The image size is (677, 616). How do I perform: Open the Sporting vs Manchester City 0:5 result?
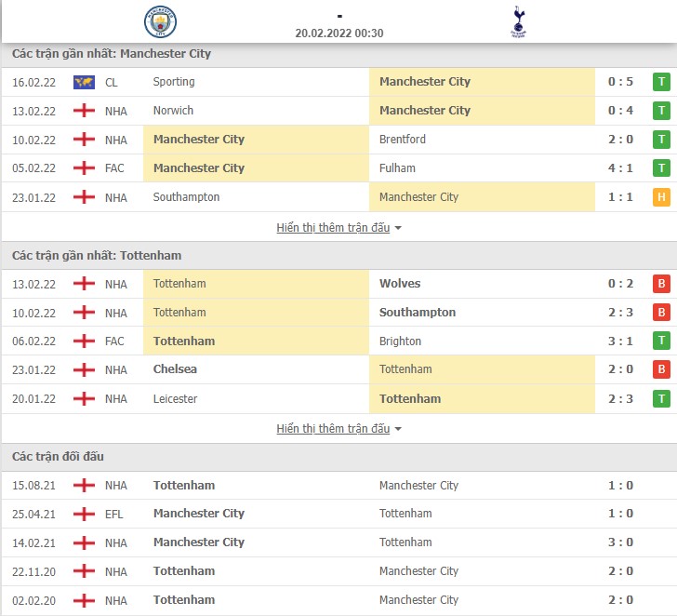338,82
